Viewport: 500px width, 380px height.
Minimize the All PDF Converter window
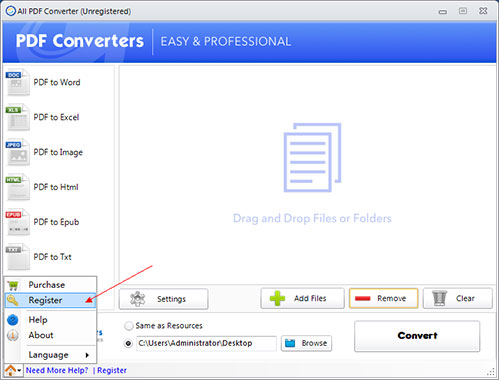point(443,12)
